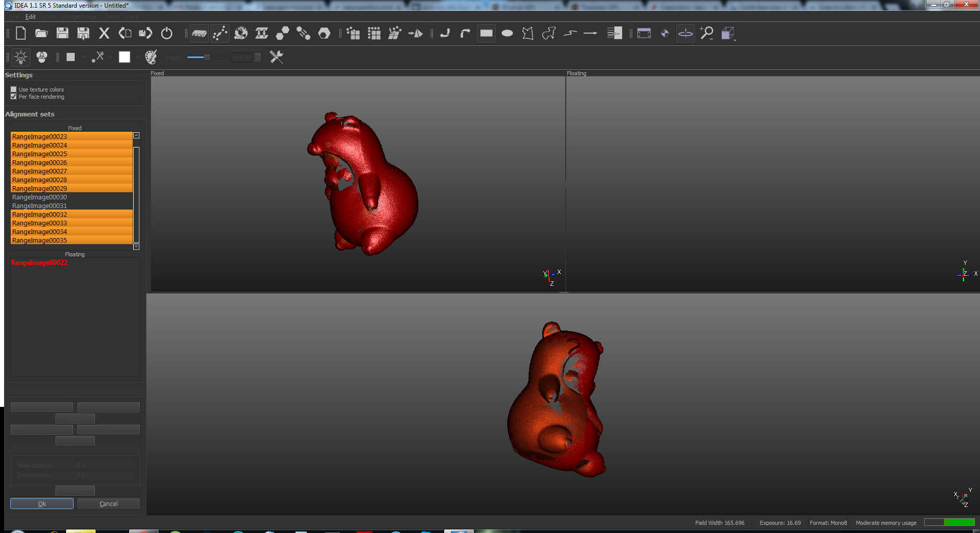Click the grey square swatch in the toolbar
The image size is (980, 533).
click(x=71, y=57)
